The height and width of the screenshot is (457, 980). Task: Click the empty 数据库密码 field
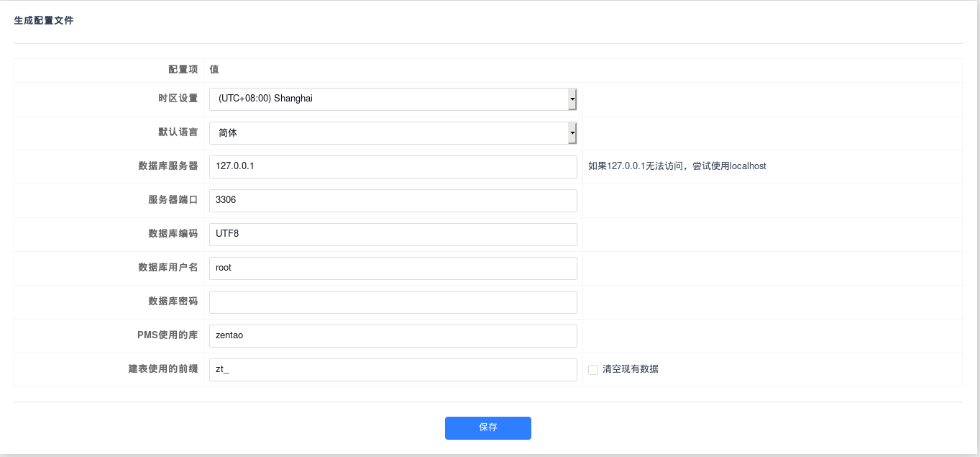[x=393, y=302]
